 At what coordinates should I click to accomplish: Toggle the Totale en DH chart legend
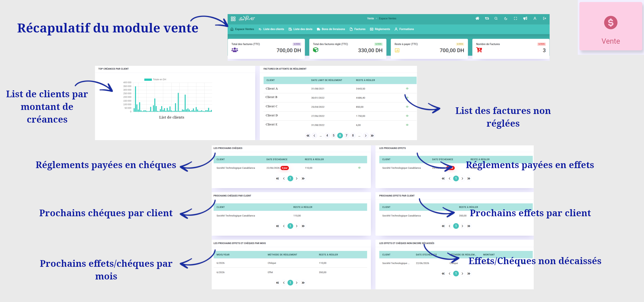[x=155, y=80]
